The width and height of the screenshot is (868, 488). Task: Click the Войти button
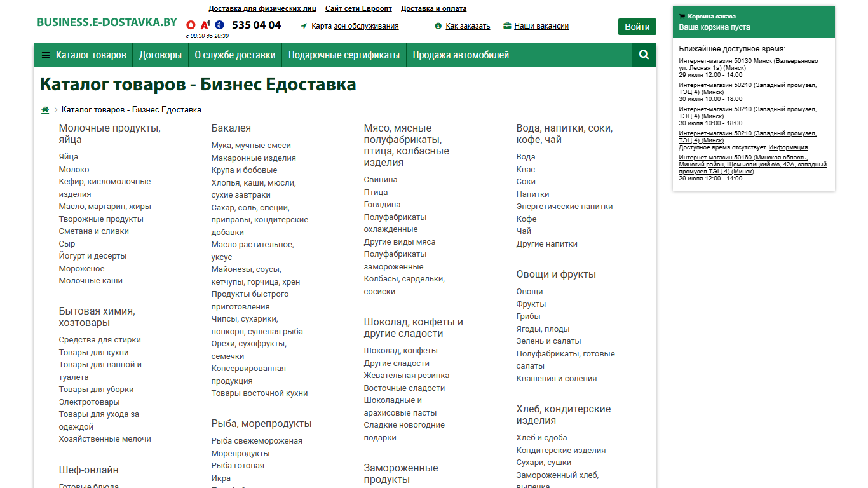pos(637,27)
